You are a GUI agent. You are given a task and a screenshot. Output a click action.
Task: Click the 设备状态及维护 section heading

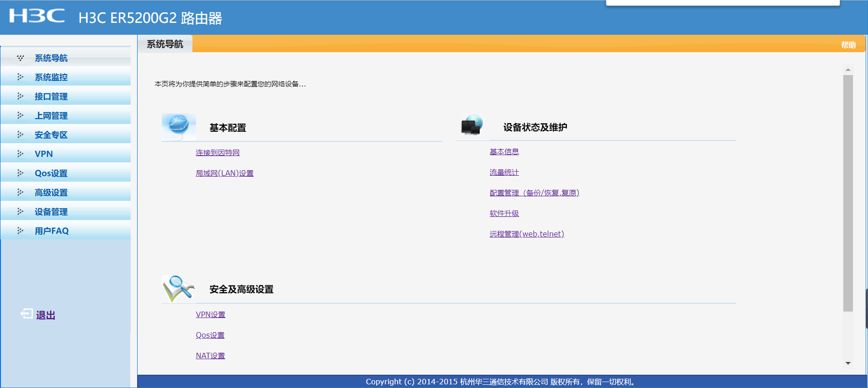[x=535, y=128]
